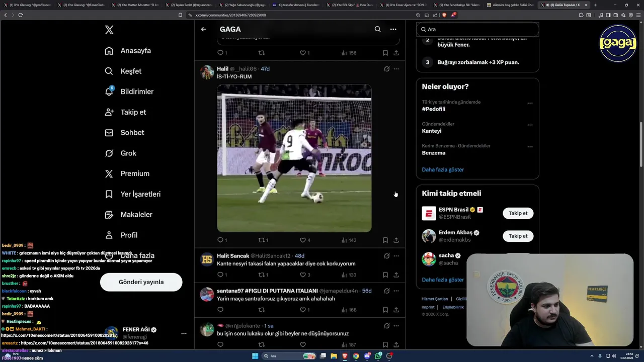Open Makaleler articles
The height and width of the screenshot is (362, 644).
click(x=128, y=215)
